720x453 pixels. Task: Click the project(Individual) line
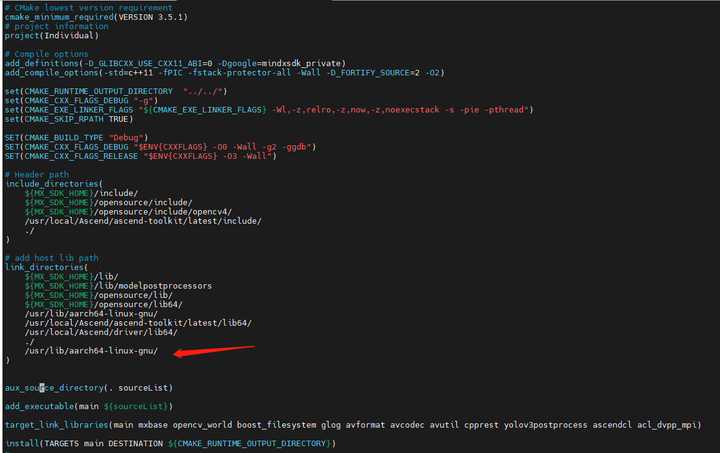tap(52, 35)
